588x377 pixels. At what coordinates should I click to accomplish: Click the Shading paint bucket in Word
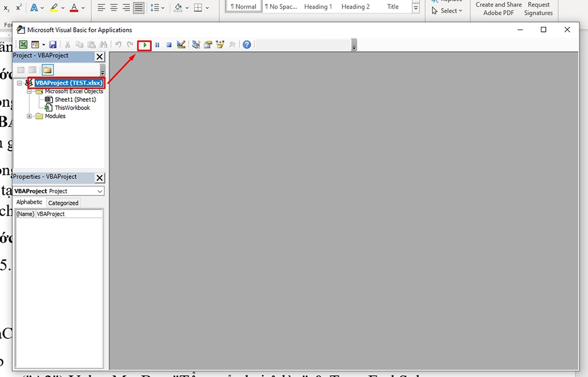coord(178,7)
